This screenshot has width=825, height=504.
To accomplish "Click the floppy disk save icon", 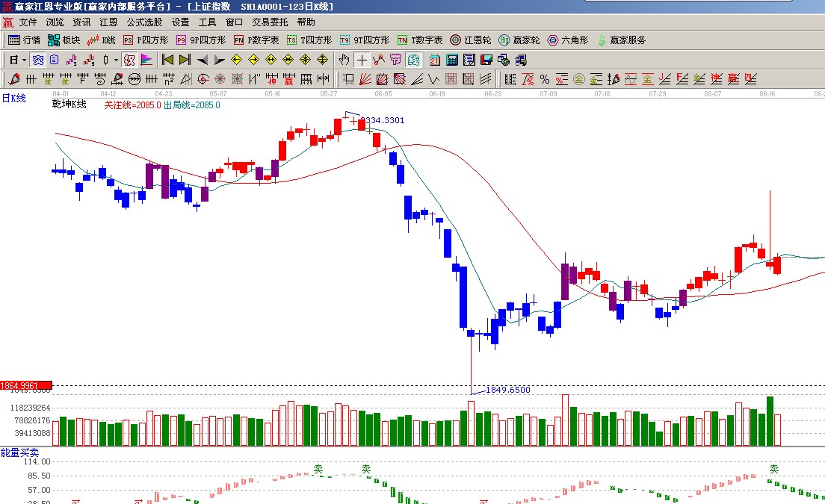I will (x=486, y=60).
